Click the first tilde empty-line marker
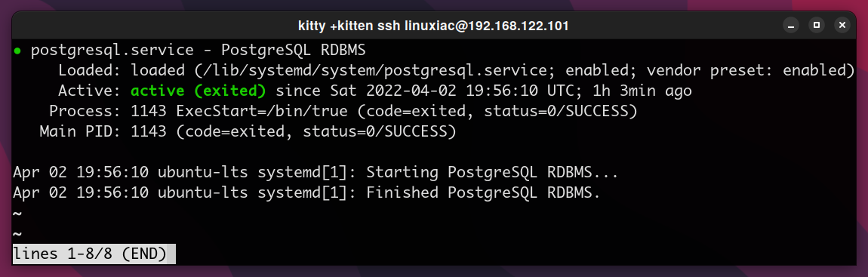This screenshot has width=868, height=277. [x=17, y=214]
